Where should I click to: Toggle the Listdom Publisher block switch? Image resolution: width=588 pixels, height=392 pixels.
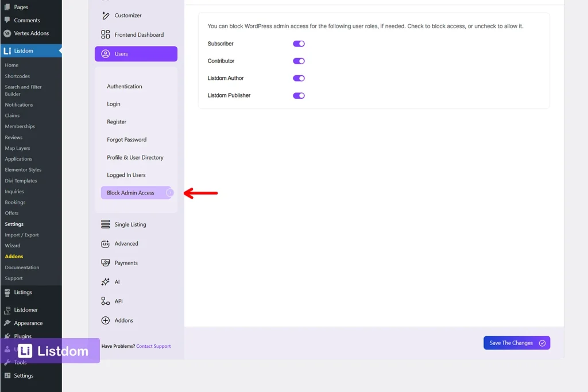pos(299,96)
